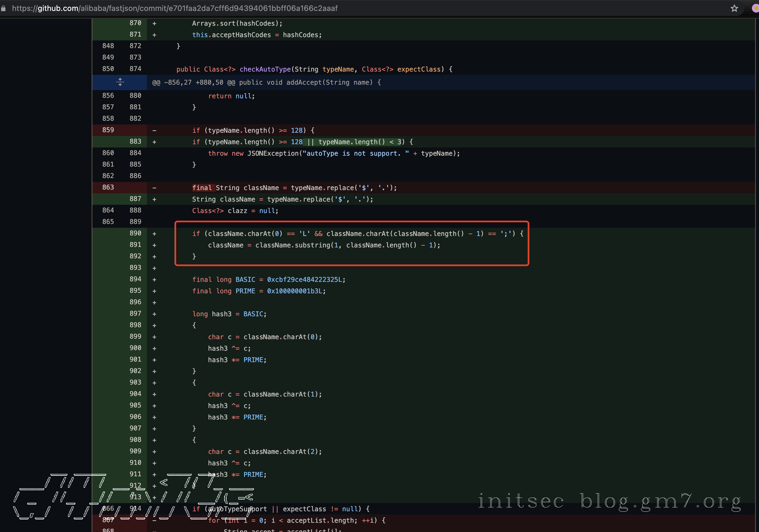The width and height of the screenshot is (759, 532).
Task: Select new line number 890
Action: [x=135, y=233]
